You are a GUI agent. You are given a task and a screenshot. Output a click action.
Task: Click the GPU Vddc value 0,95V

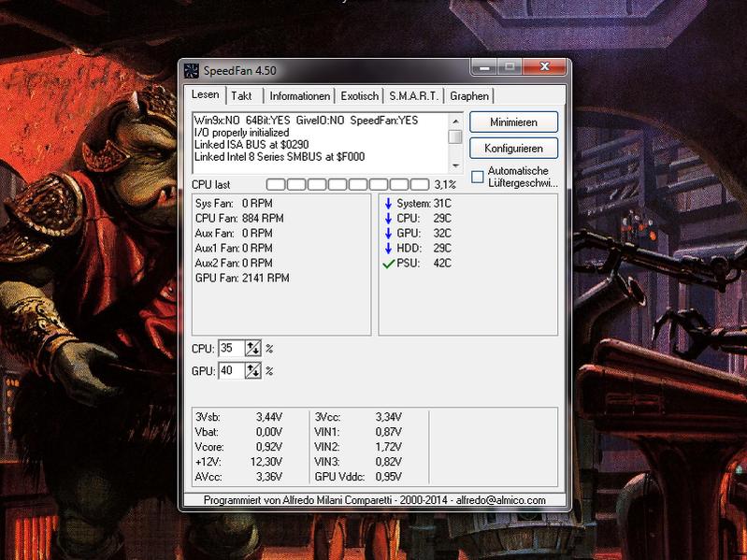[x=389, y=476]
